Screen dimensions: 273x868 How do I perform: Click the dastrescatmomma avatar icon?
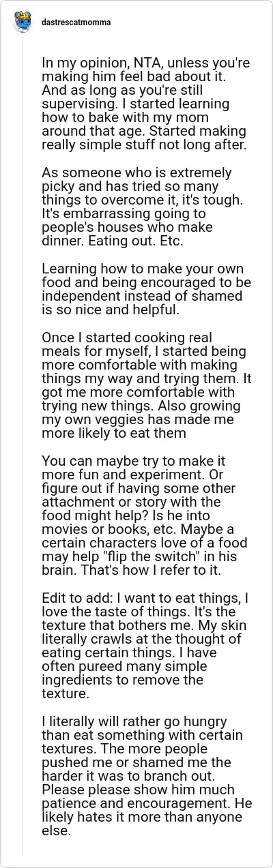pyautogui.click(x=23, y=22)
